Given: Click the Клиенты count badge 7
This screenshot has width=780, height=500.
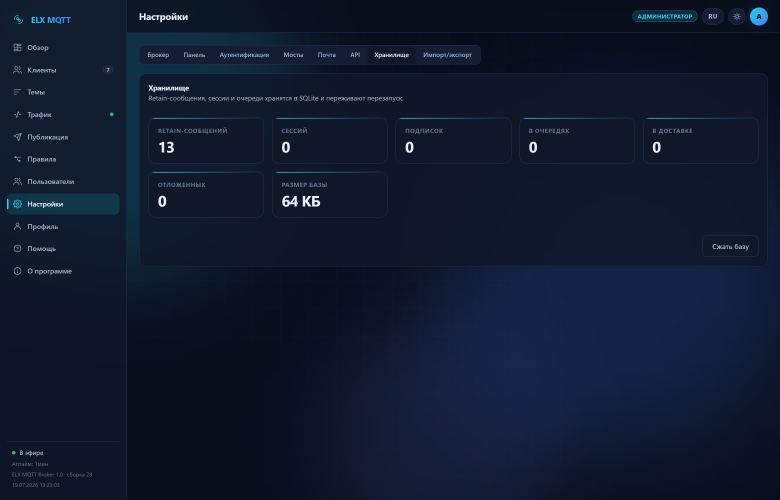Looking at the screenshot, I should coord(107,70).
